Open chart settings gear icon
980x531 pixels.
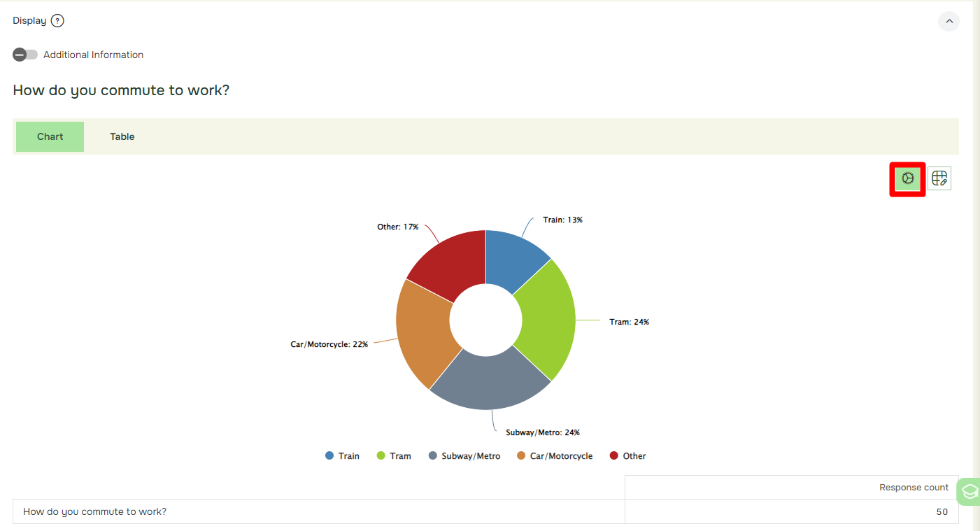point(907,178)
